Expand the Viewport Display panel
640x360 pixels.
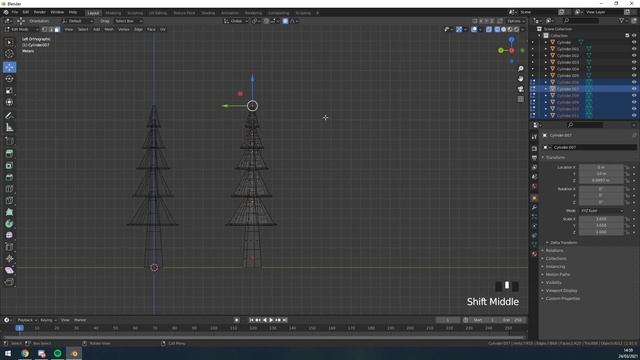tap(561, 291)
